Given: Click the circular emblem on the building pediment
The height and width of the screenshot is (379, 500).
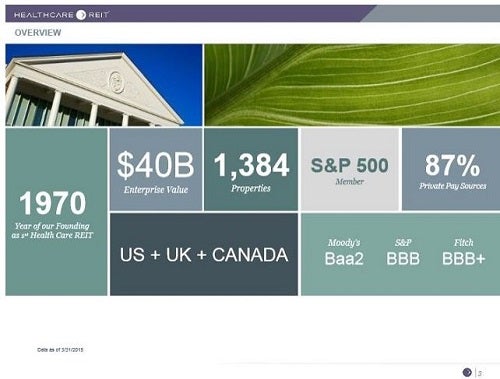Looking at the screenshot, I should [116, 82].
